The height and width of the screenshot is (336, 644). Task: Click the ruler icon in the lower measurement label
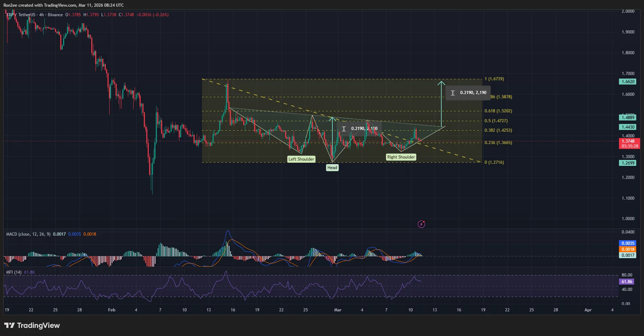(344, 129)
